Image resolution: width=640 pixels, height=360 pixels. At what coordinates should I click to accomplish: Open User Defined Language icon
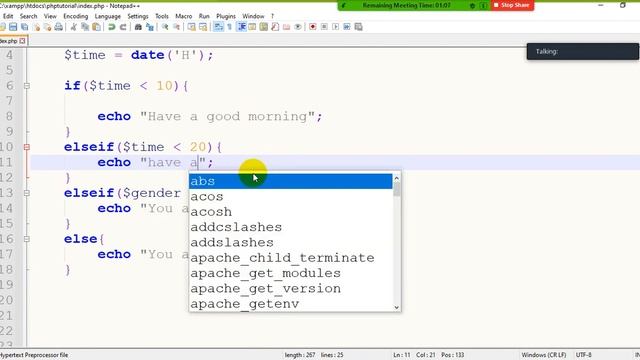(x=252, y=27)
